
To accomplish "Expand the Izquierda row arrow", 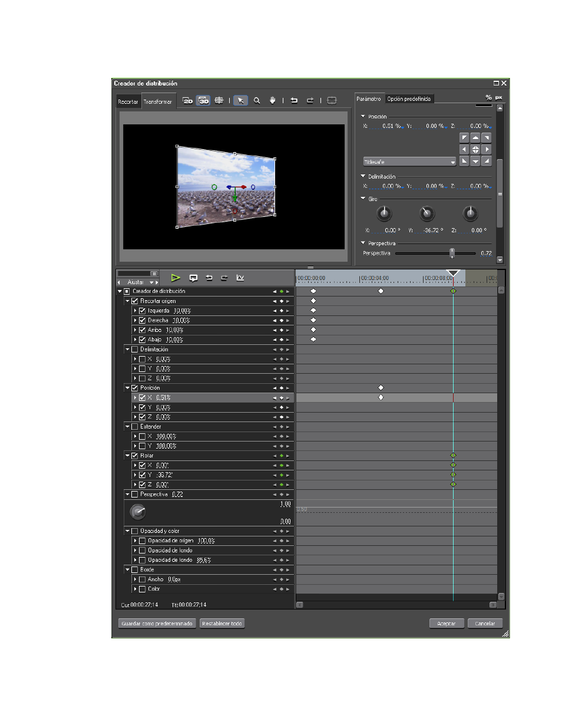I will click(135, 311).
